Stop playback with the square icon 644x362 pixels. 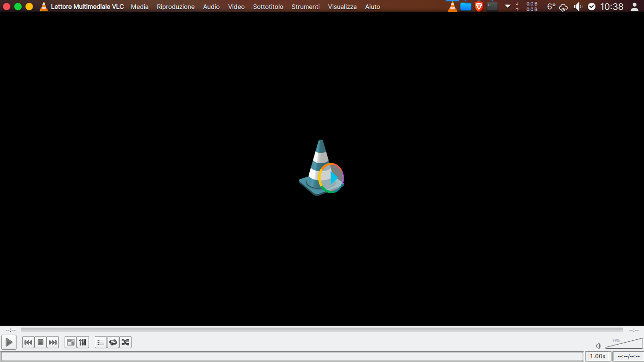(x=41, y=343)
